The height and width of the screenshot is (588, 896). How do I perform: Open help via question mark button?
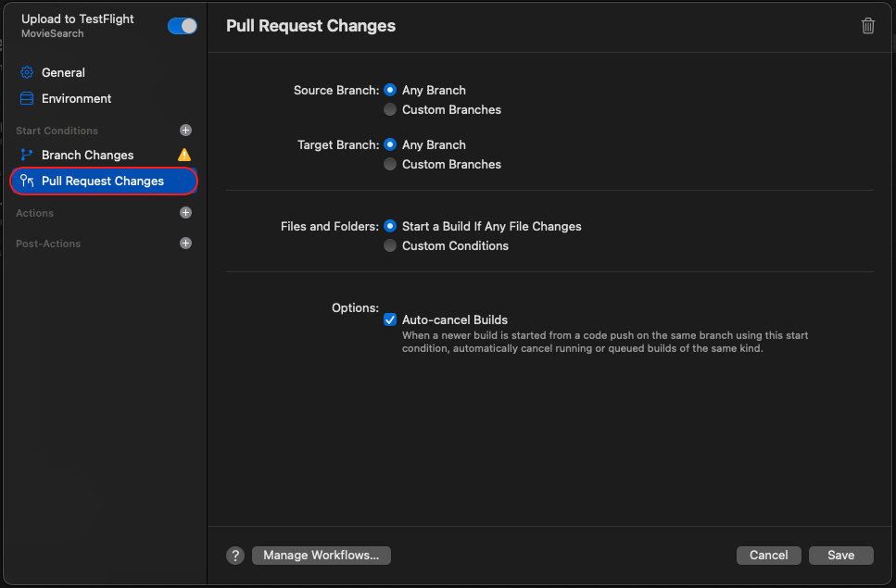point(234,556)
